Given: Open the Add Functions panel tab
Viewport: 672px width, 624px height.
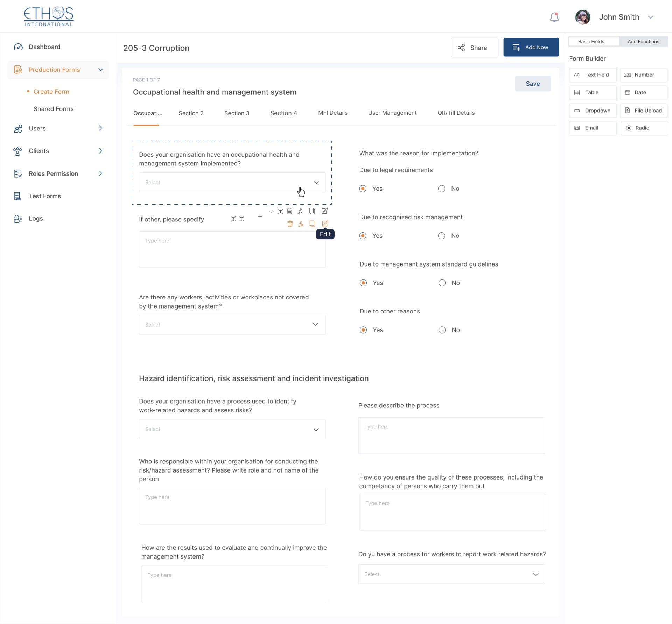Looking at the screenshot, I should coord(643,41).
